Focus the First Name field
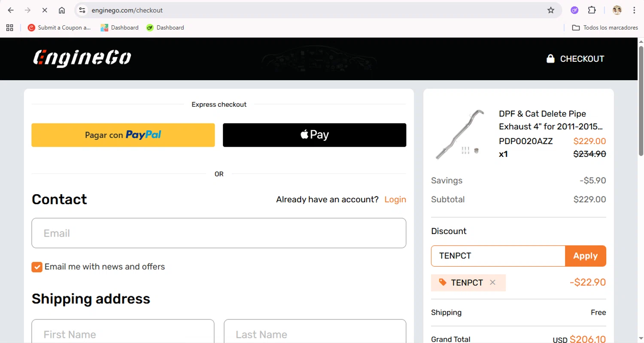This screenshot has width=644, height=343. [123, 331]
